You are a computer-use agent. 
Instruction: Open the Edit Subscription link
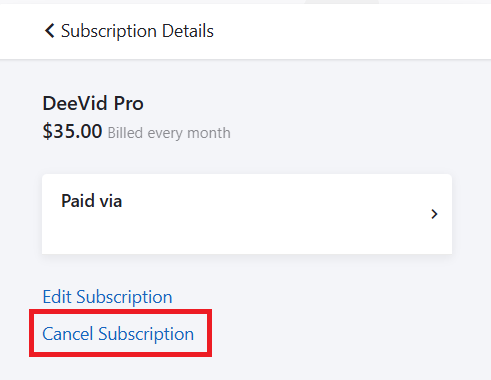[107, 297]
